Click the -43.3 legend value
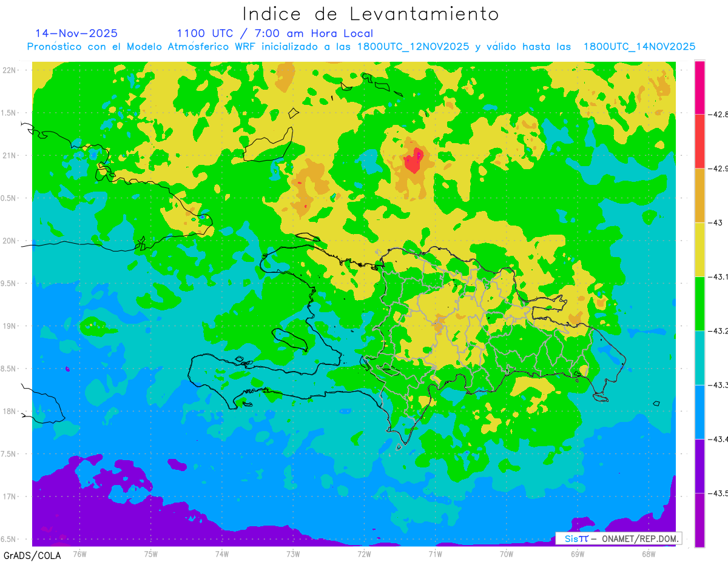The width and height of the screenshot is (728, 562). (x=718, y=385)
